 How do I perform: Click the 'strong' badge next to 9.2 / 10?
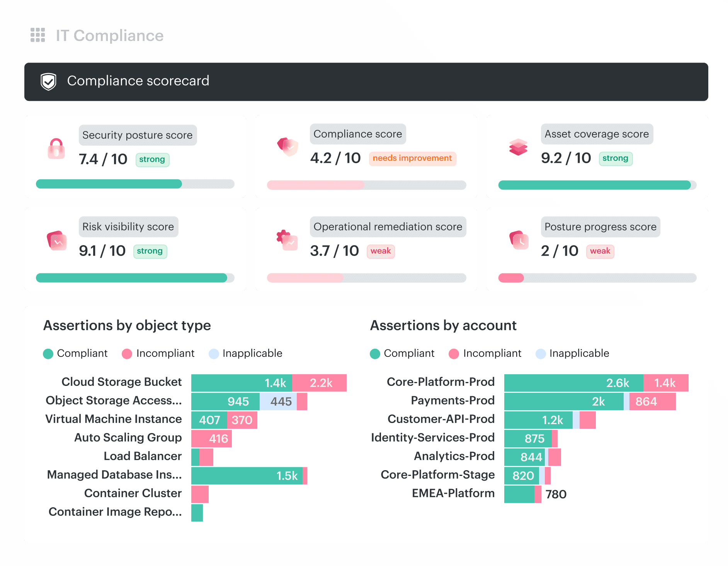[616, 159]
